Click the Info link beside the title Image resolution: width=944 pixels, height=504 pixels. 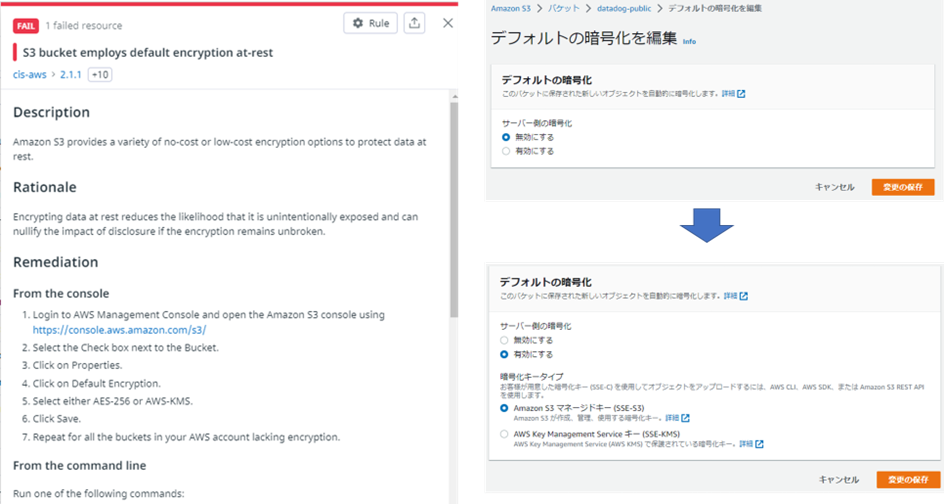tap(689, 42)
